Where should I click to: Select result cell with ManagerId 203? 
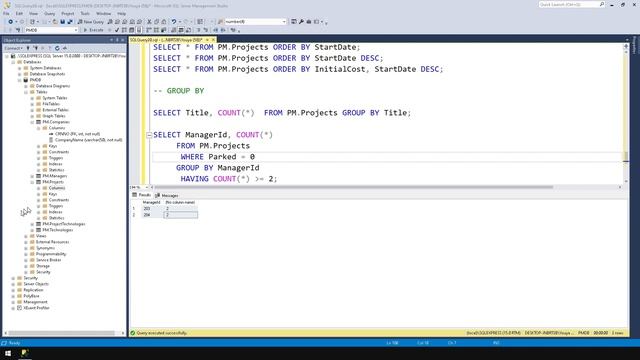[x=151, y=209]
